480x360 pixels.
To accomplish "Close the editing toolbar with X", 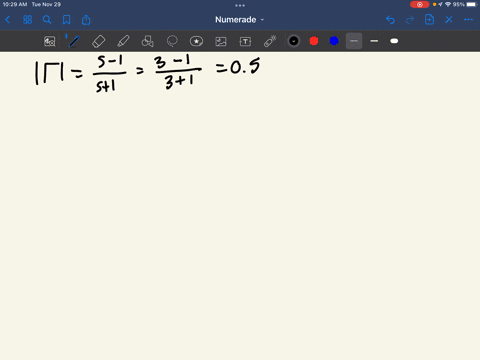I will pos(449,20).
